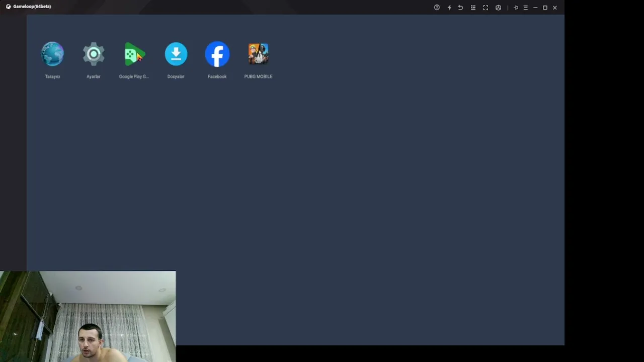Click the pin window icon
The image size is (644, 362).
tap(516, 8)
